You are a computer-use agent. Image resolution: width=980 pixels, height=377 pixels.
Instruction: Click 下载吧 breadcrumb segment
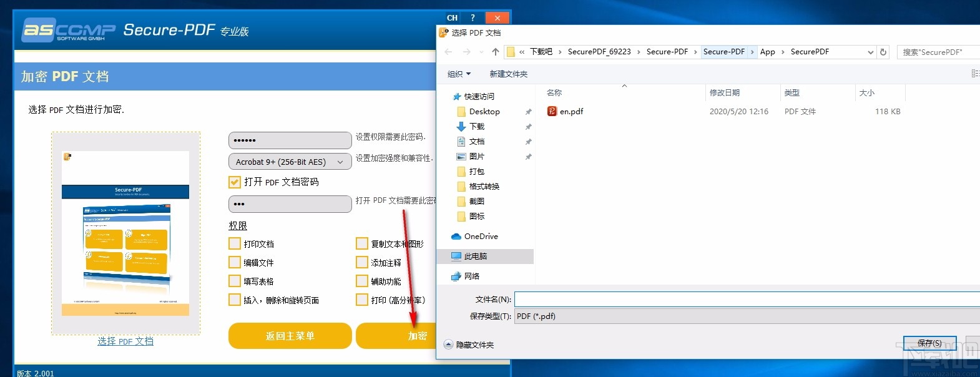pyautogui.click(x=541, y=52)
